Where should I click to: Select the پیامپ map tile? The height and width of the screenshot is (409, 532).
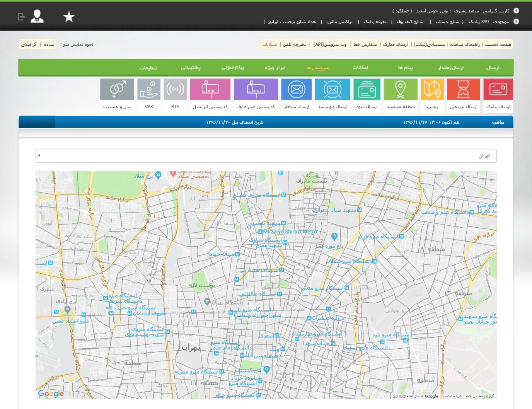(x=432, y=95)
